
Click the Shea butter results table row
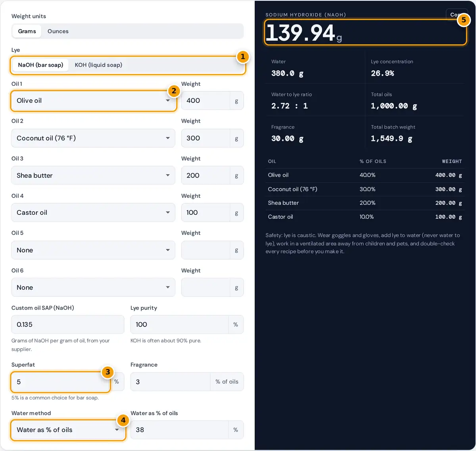(365, 203)
